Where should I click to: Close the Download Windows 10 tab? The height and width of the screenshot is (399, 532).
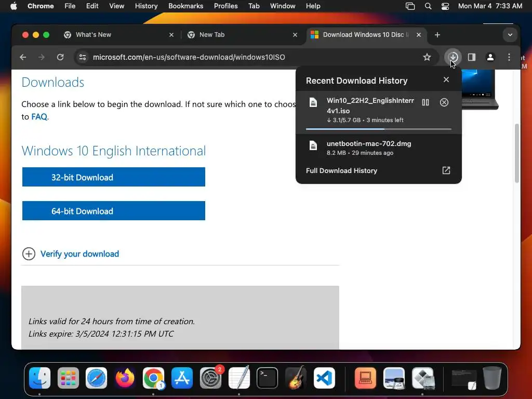tap(419, 35)
